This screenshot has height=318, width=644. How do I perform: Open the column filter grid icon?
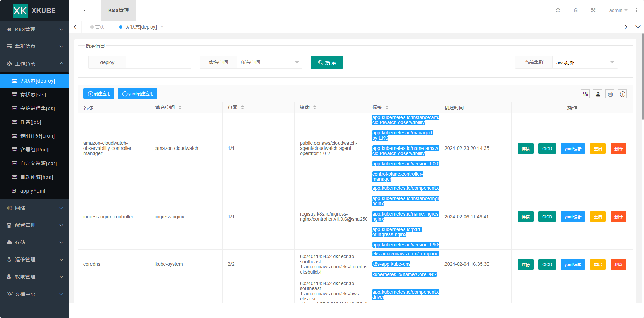[x=586, y=94]
